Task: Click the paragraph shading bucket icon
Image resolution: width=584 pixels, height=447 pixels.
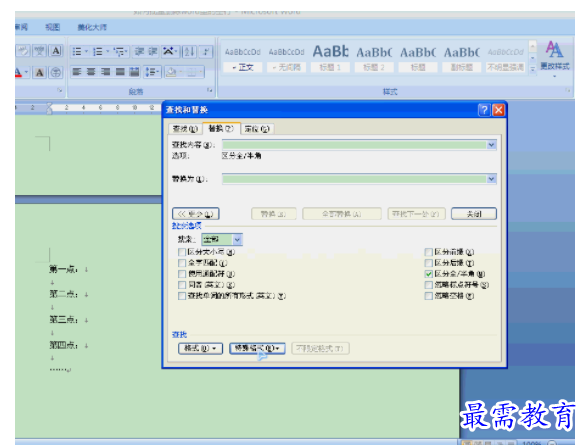Action: [171, 72]
